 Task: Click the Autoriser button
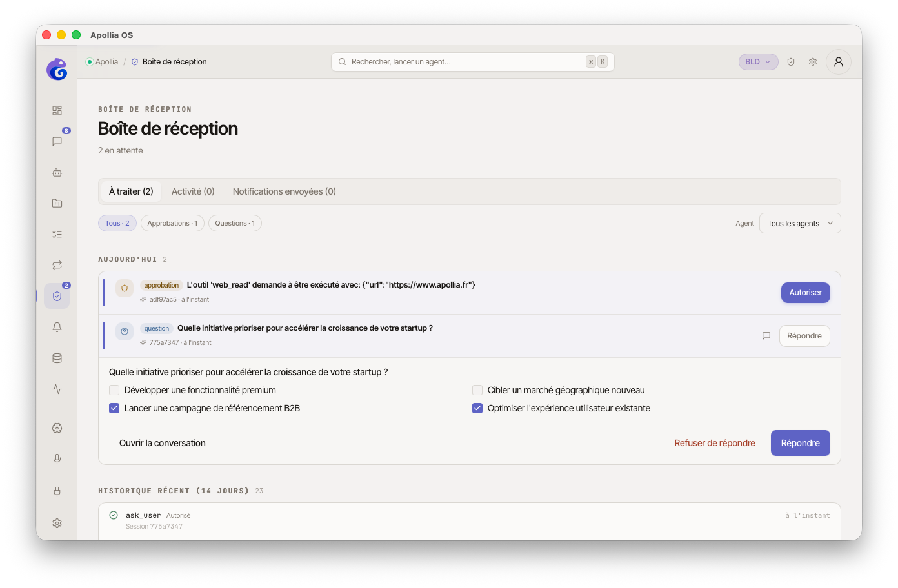pos(806,293)
